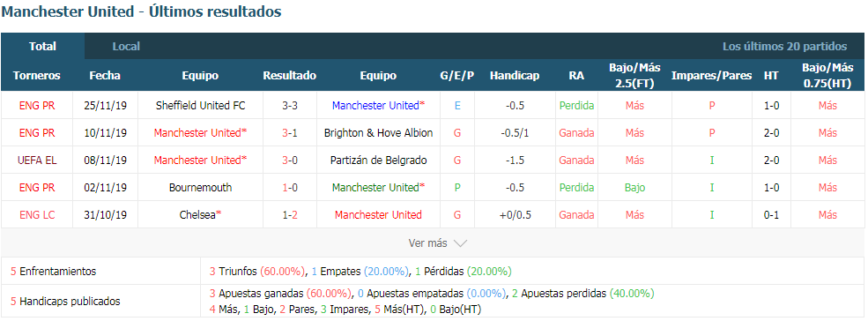Click the Bajo value in the Bournemouth row
This screenshot has width=868, height=321.
coord(635,187)
